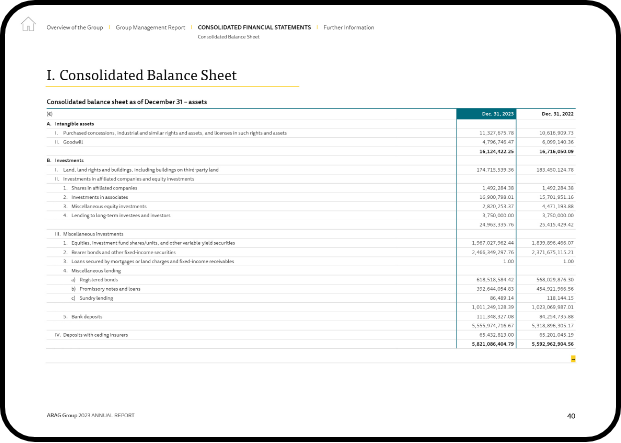Click the 2023 lending to investees value 3,750,000.00
The image size is (621, 443).
click(498, 215)
